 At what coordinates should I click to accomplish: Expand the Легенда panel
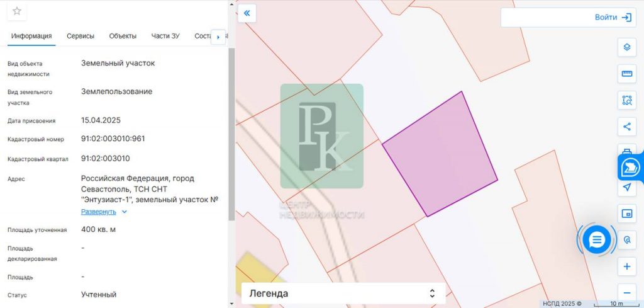point(343,294)
